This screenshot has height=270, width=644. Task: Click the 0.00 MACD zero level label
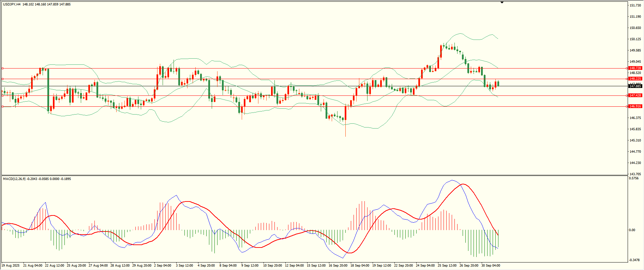(632, 230)
